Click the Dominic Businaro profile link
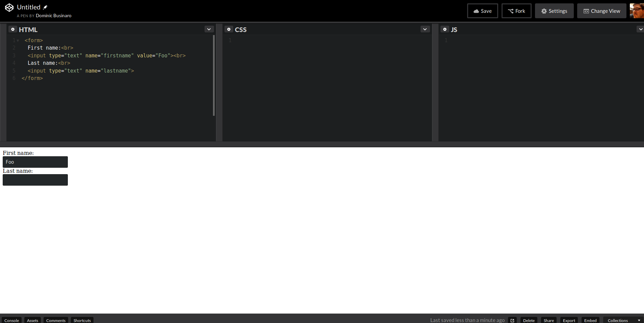The height and width of the screenshot is (323, 644). click(x=54, y=16)
